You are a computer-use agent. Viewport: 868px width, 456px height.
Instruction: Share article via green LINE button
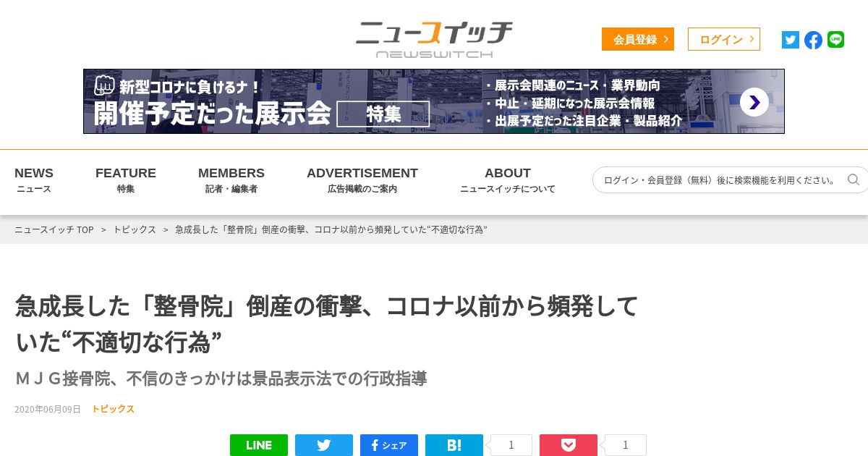click(259, 445)
